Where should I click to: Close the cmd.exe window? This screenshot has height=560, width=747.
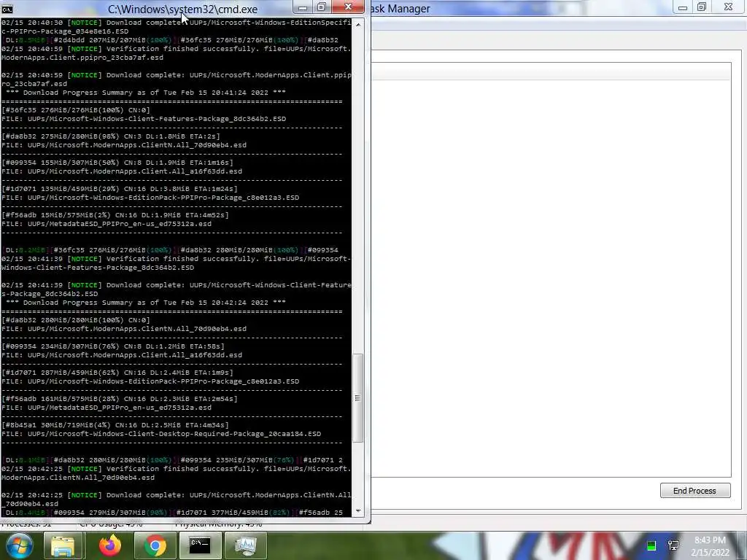point(348,7)
